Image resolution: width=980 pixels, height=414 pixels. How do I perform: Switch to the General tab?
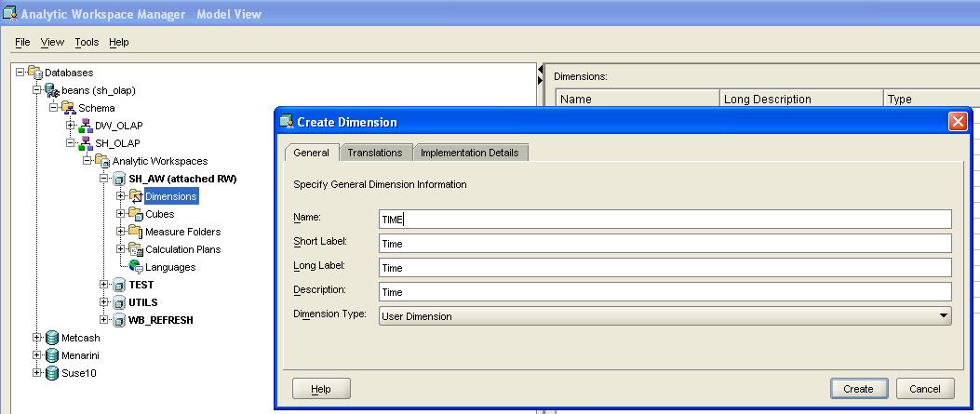(311, 153)
